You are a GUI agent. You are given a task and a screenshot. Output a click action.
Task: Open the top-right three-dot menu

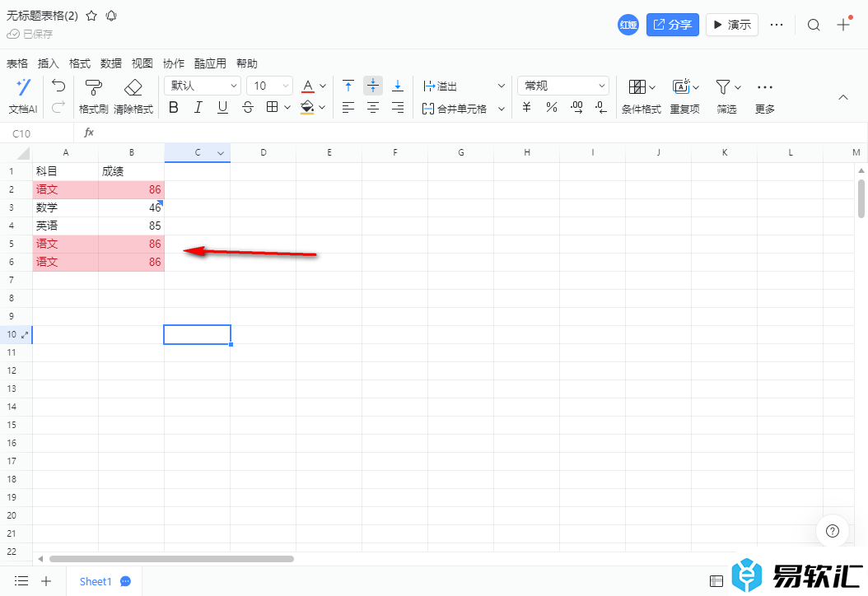[x=777, y=25]
